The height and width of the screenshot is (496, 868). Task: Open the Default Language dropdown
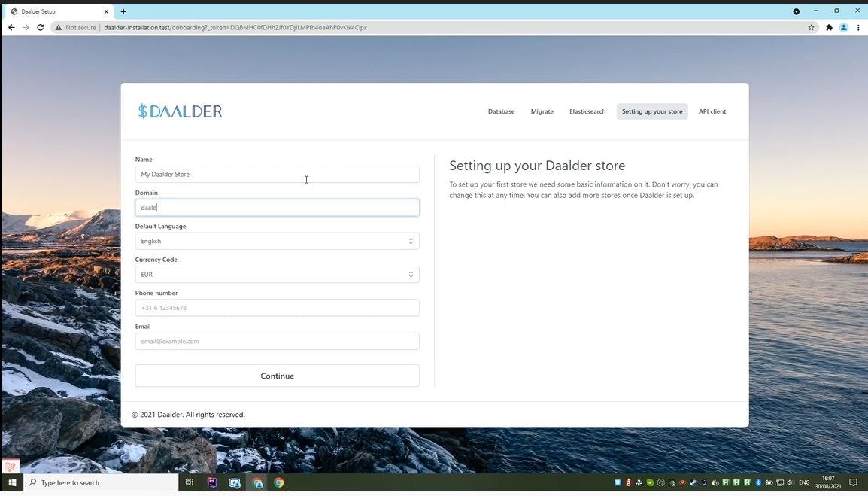(277, 241)
